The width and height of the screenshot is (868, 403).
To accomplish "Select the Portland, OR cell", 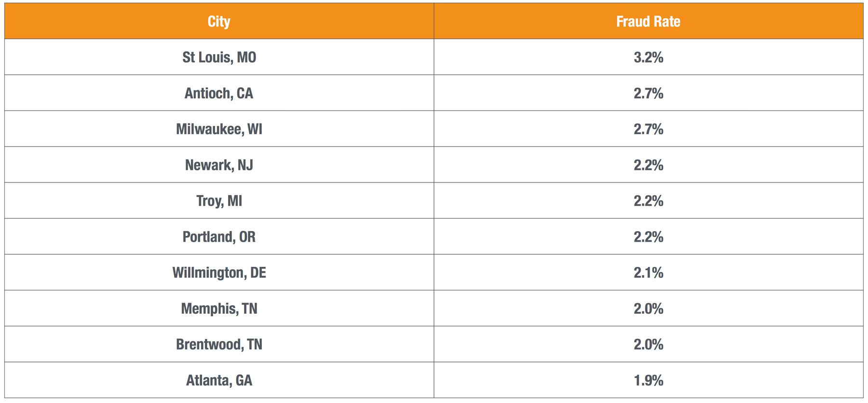I will click(219, 236).
